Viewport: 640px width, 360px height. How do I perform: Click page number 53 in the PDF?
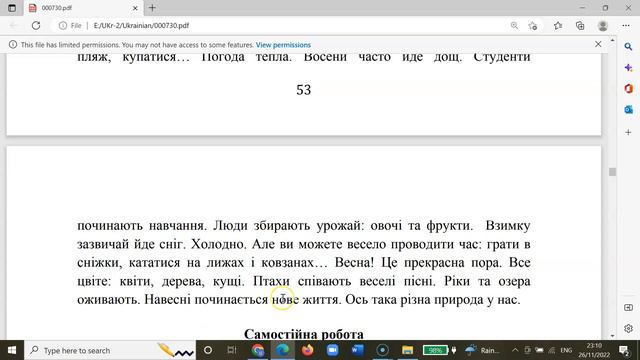pyautogui.click(x=304, y=90)
